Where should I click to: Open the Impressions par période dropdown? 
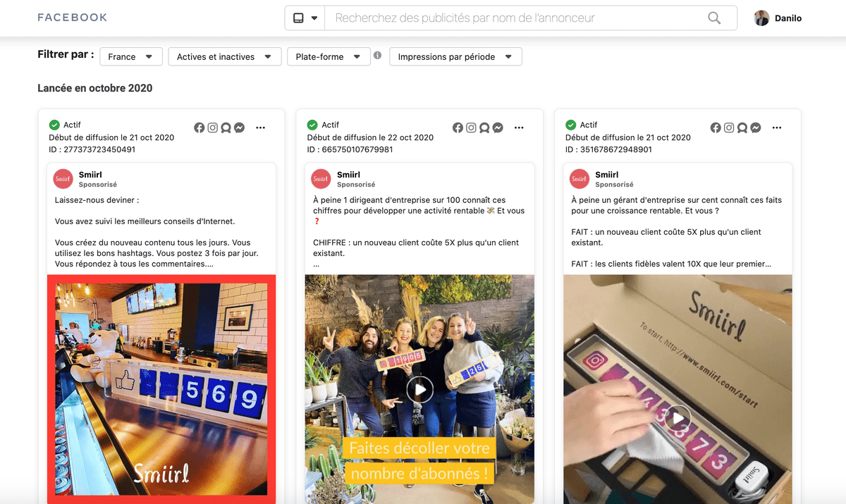[x=455, y=56]
